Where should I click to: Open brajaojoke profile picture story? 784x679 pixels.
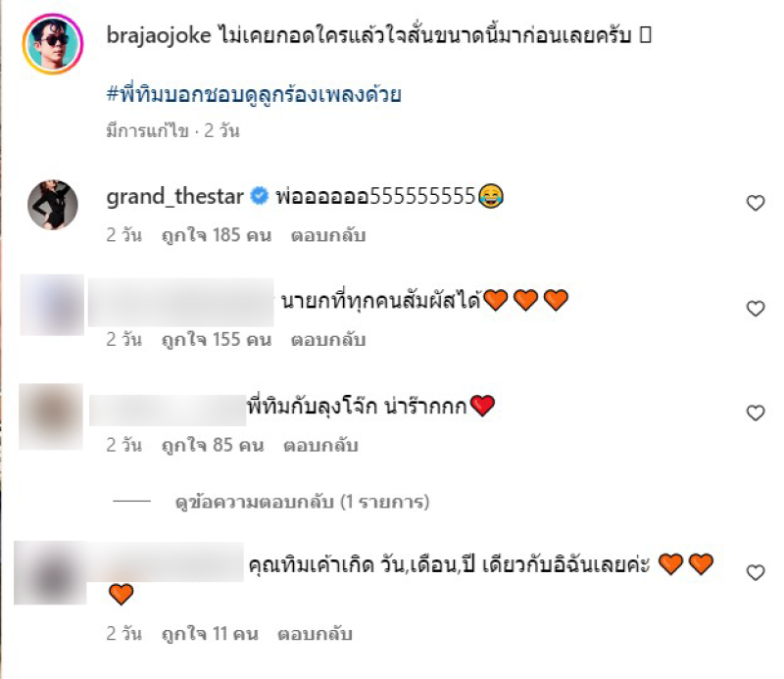point(53,44)
